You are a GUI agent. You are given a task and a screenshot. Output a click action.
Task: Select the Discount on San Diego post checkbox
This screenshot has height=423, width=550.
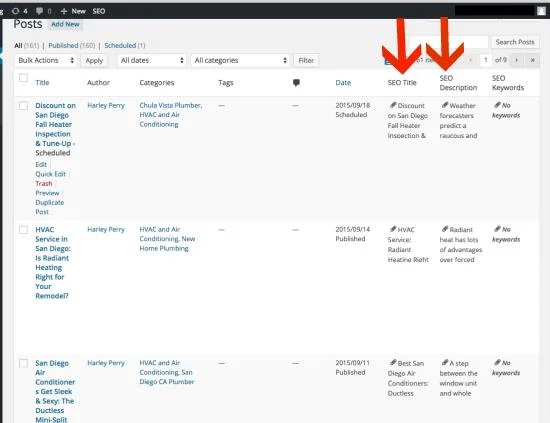(24, 106)
